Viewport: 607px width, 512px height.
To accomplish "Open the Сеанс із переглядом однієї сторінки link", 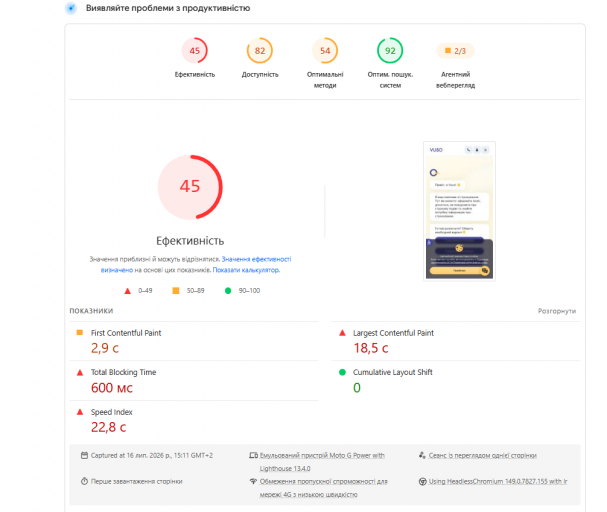I will click(482, 455).
